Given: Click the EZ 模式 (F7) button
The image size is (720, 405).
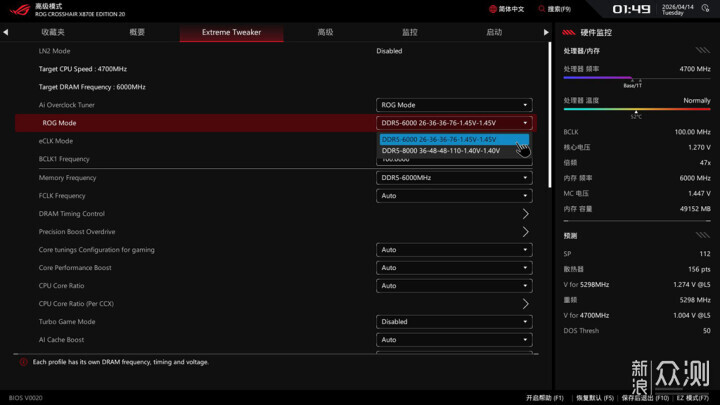Looking at the screenshot, I should tap(692, 398).
